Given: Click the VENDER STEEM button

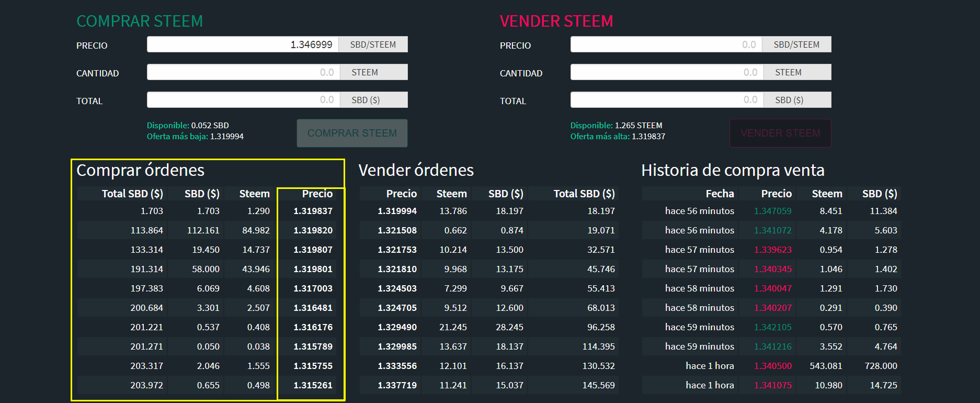Looking at the screenshot, I should coord(780,133).
